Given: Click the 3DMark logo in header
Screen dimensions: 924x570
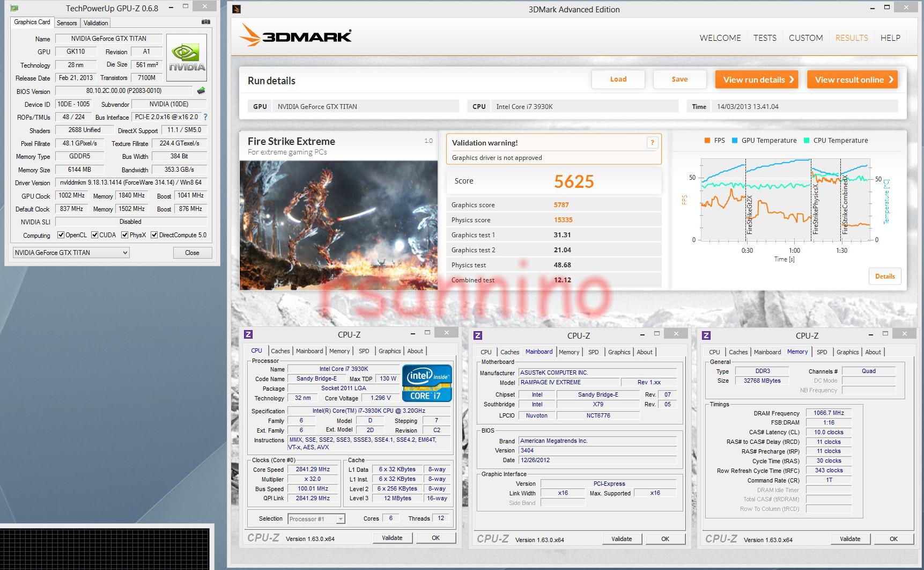Looking at the screenshot, I should click(295, 35).
